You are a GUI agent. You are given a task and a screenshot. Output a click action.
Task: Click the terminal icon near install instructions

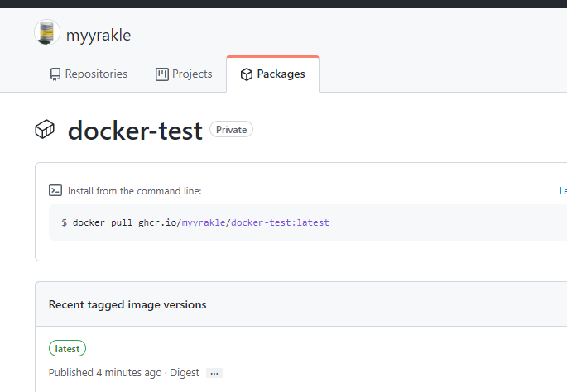(55, 190)
